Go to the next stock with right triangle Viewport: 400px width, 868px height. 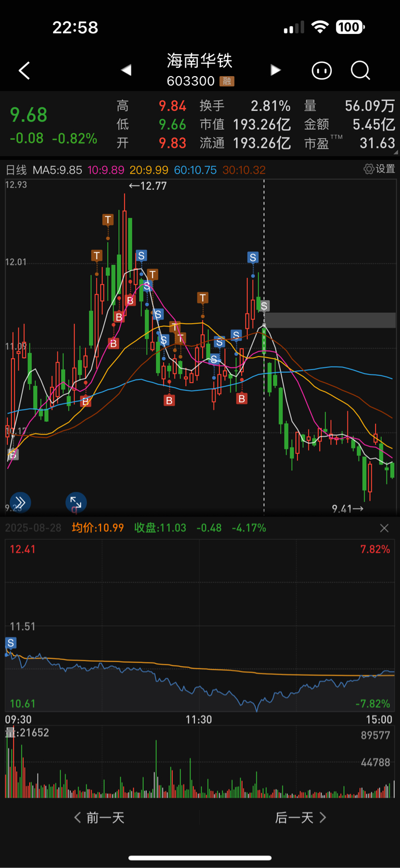click(276, 70)
